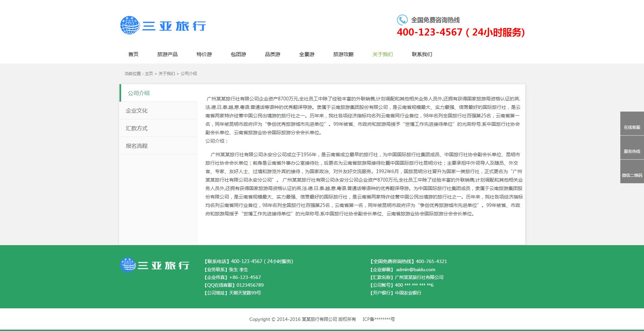The height and width of the screenshot is (331, 644).
Task: Open the 品质游 navigation item
Action: tap(272, 54)
